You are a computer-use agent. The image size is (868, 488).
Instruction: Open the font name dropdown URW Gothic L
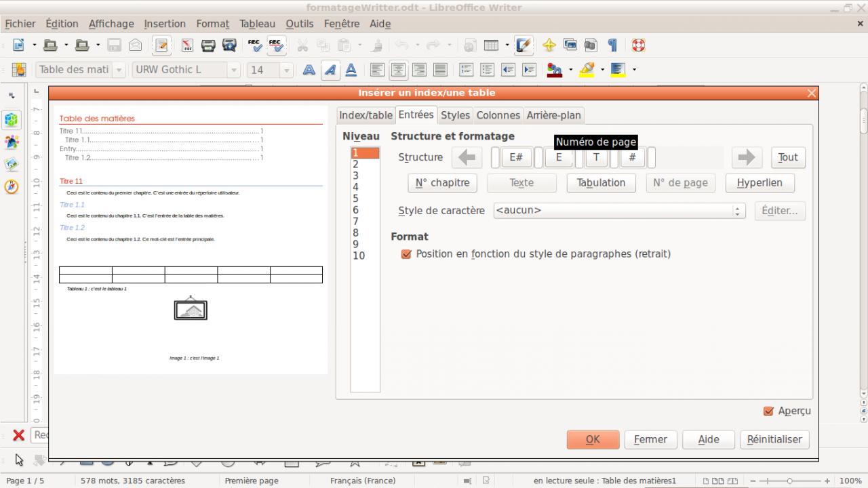(235, 70)
